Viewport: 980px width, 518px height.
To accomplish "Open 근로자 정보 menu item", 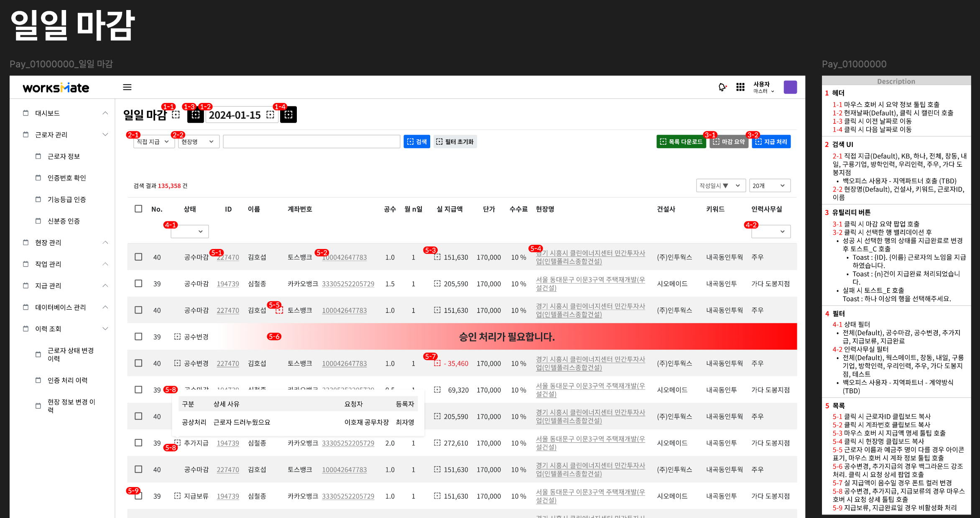I will (64, 156).
